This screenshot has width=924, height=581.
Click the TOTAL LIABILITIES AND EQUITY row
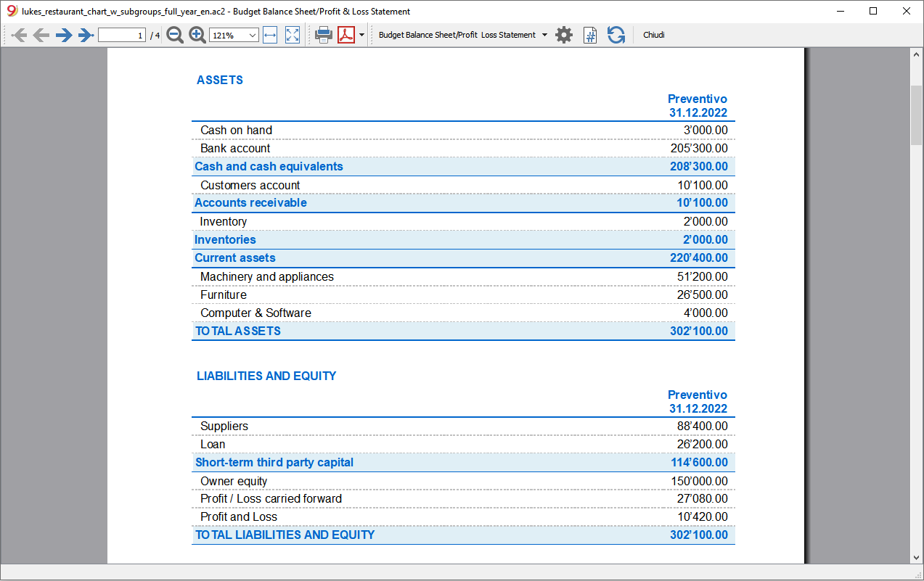pyautogui.click(x=463, y=535)
